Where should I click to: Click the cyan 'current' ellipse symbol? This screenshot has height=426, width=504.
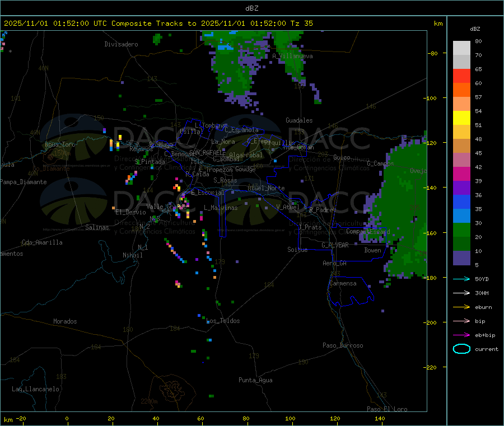(x=461, y=349)
